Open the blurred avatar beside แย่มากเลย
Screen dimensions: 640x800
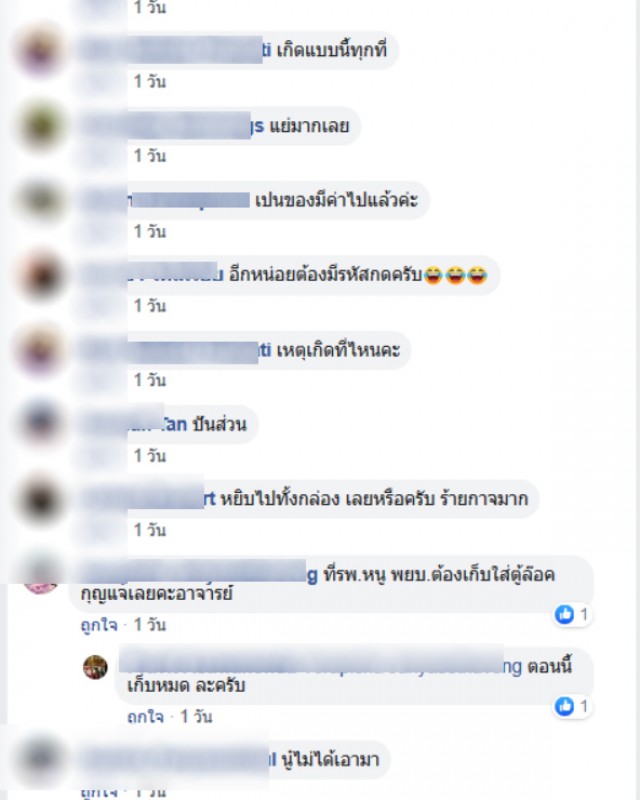click(x=40, y=126)
